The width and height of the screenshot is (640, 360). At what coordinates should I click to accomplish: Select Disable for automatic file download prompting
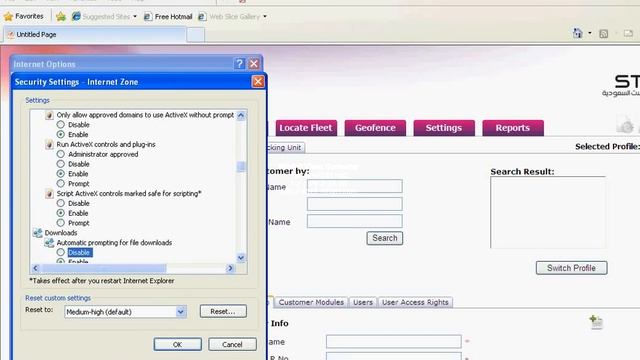pos(61,252)
